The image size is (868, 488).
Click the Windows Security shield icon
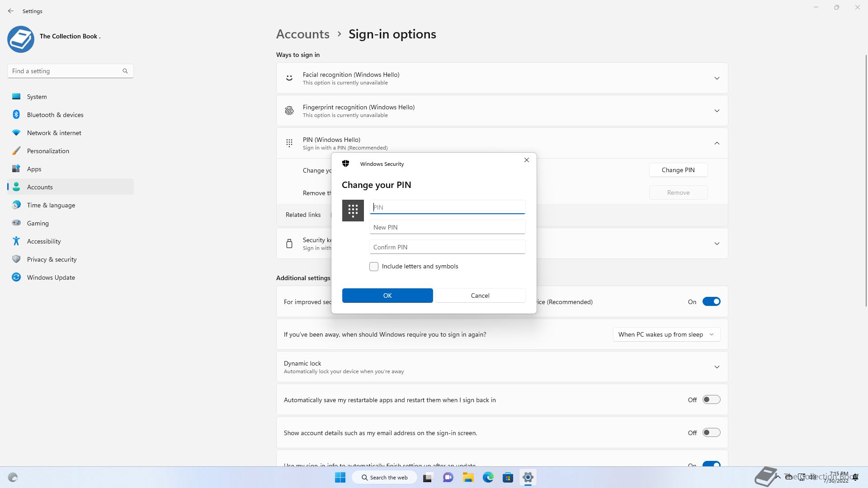[x=346, y=164]
